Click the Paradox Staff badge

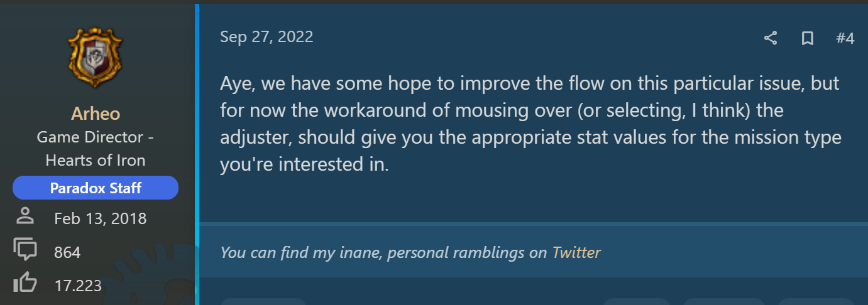pos(96,188)
